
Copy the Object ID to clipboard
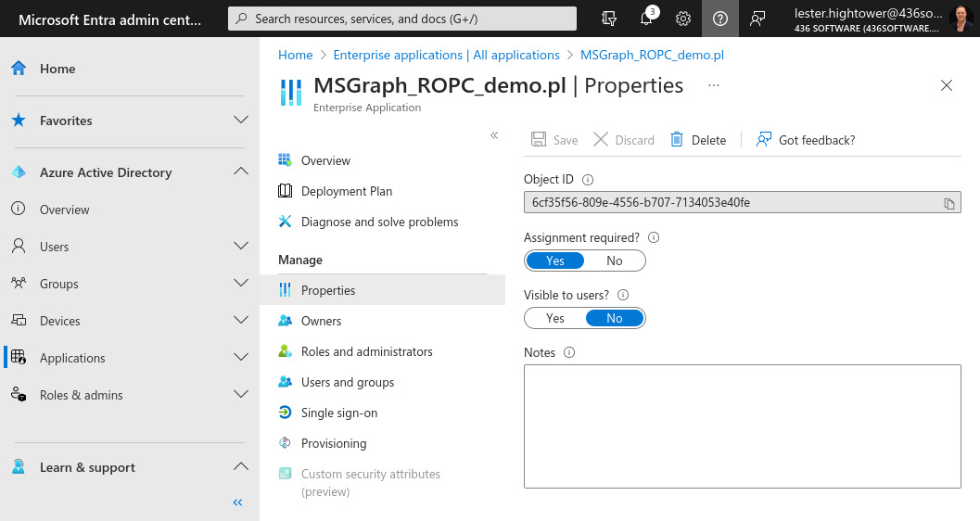click(x=948, y=203)
